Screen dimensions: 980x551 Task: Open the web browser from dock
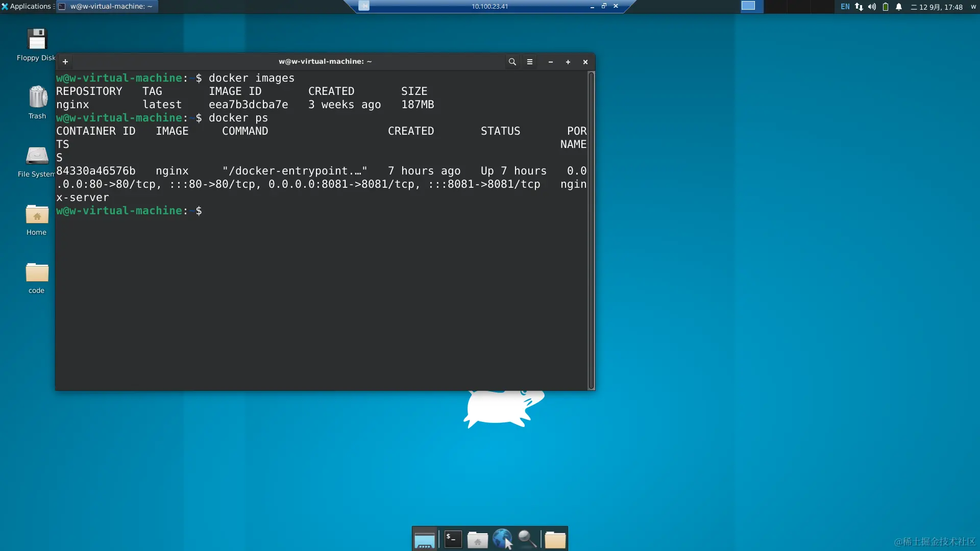(502, 539)
